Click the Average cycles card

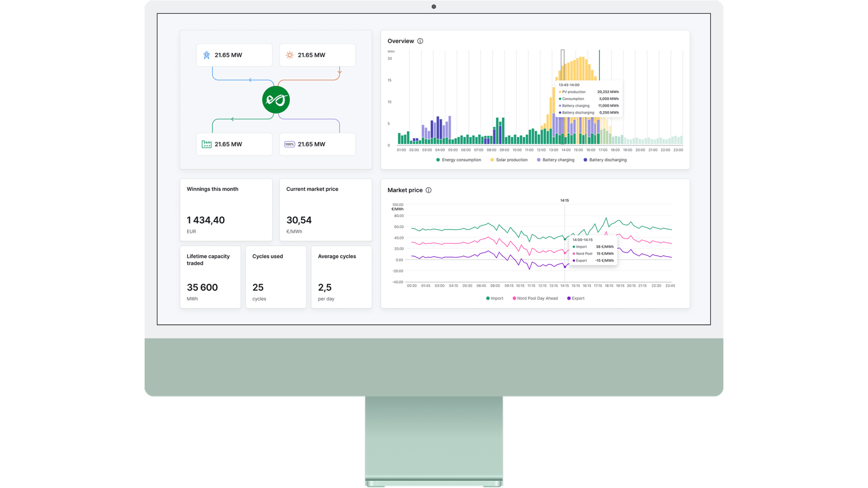pos(341,277)
